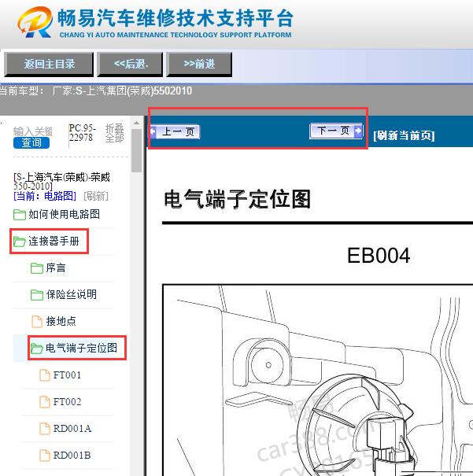Go to previous page via 上一页
The image size is (473, 476).
(175, 131)
